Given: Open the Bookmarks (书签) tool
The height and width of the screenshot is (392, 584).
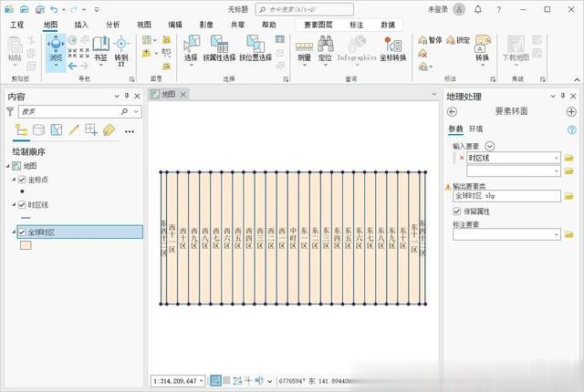Looking at the screenshot, I should coord(100,49).
